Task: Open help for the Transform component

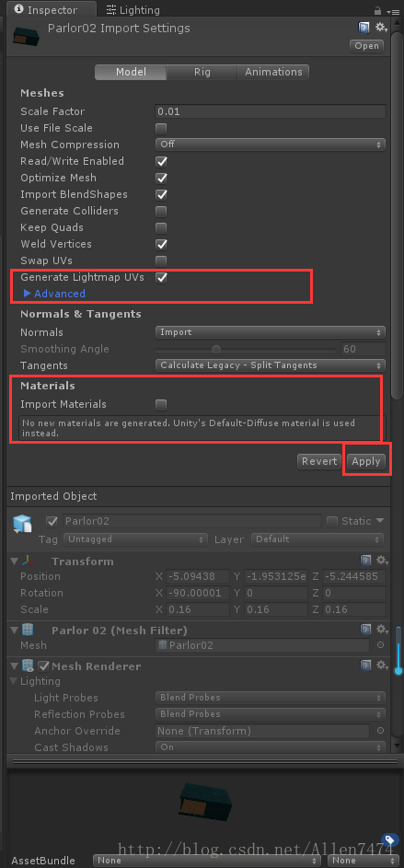Action: tap(366, 560)
